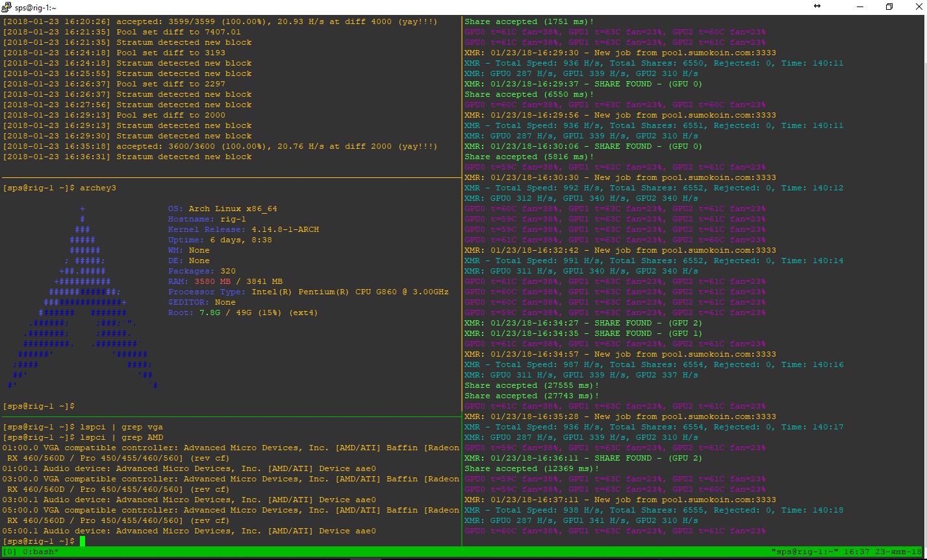Click the '05:00.1 Audio device' line

(x=189, y=531)
